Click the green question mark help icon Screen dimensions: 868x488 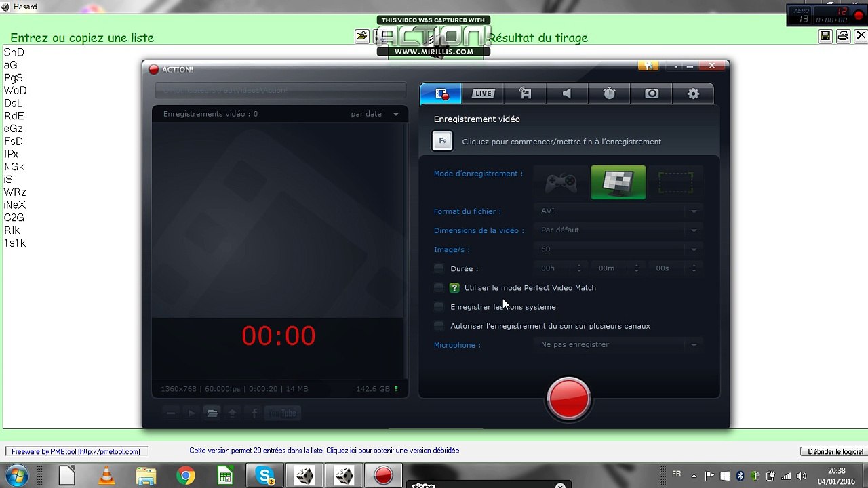(x=455, y=288)
